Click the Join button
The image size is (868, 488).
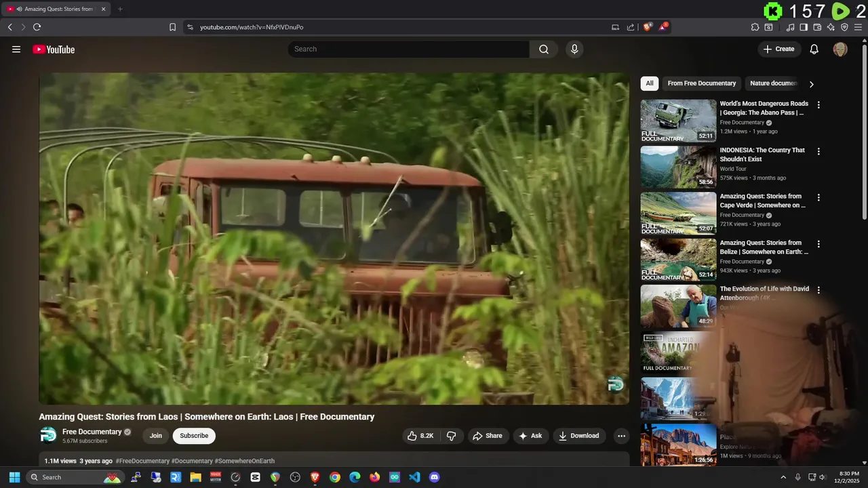pos(156,436)
